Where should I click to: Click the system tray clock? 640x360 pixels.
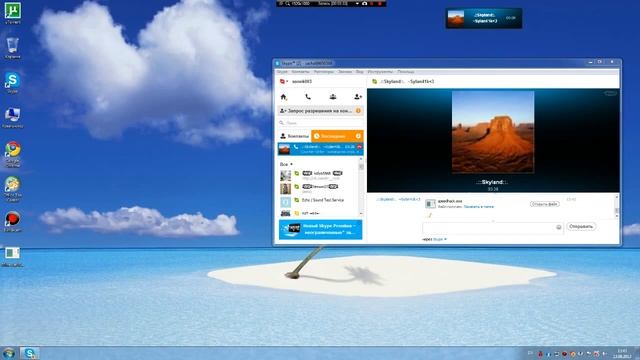coord(622,353)
